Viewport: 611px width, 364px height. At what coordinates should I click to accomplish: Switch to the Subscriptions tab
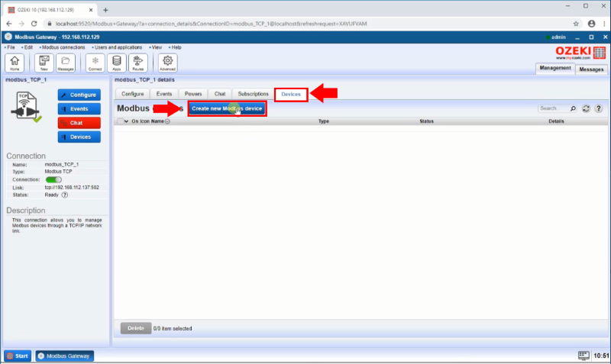(254, 94)
